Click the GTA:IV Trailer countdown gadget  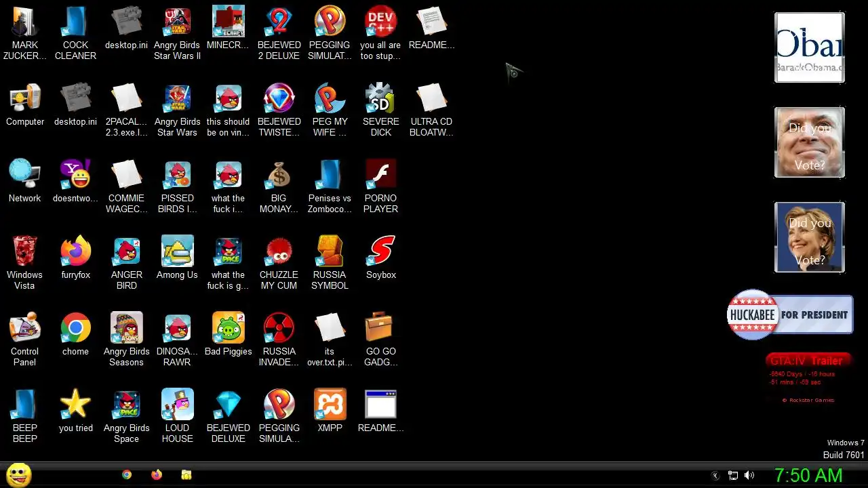(x=808, y=378)
